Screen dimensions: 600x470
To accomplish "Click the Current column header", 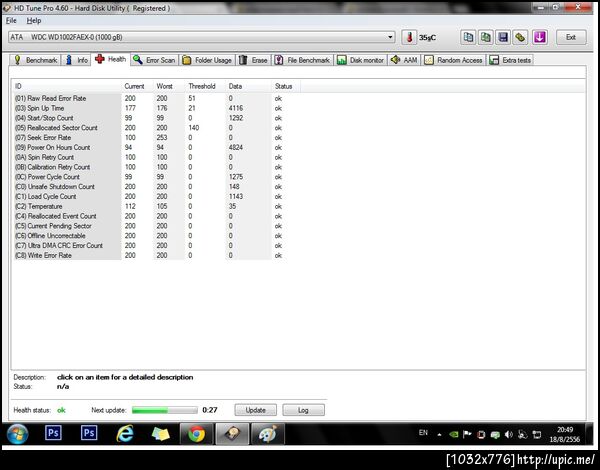I will pos(137,86).
